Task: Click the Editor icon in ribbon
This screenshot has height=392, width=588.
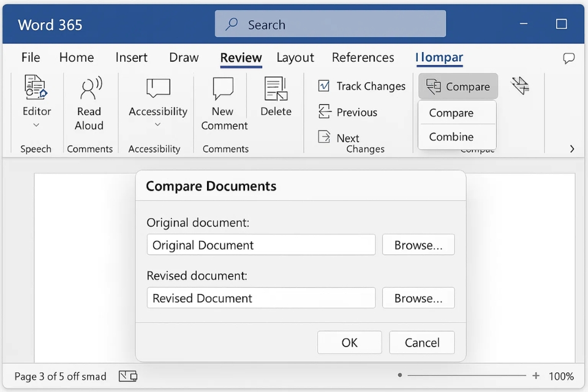Action: coord(36,88)
